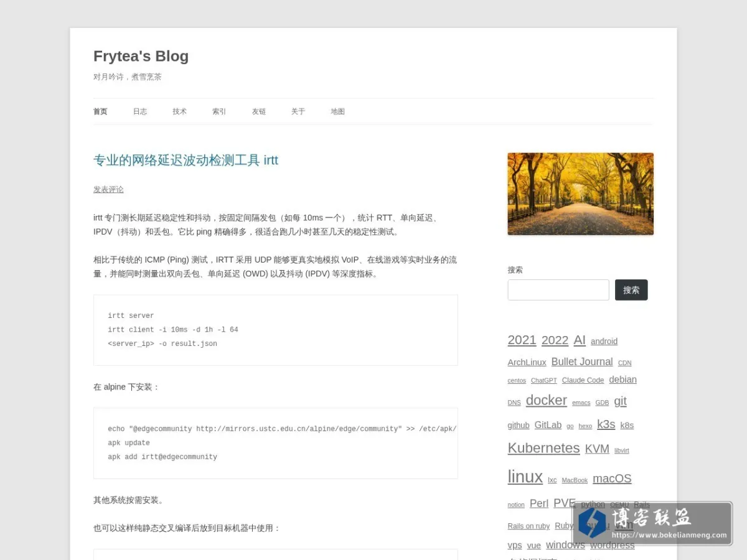The width and height of the screenshot is (747, 560).
Task: Open the 2022 tag
Action: click(x=555, y=340)
